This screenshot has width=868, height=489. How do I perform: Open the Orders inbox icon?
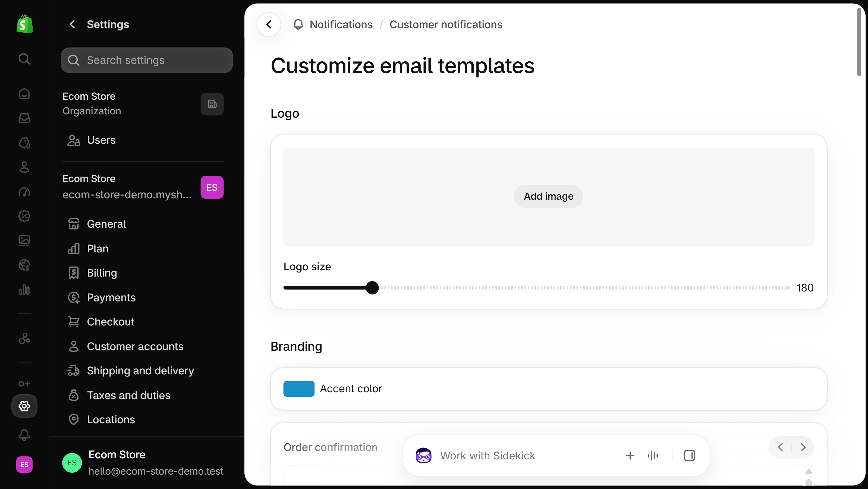pyautogui.click(x=24, y=118)
